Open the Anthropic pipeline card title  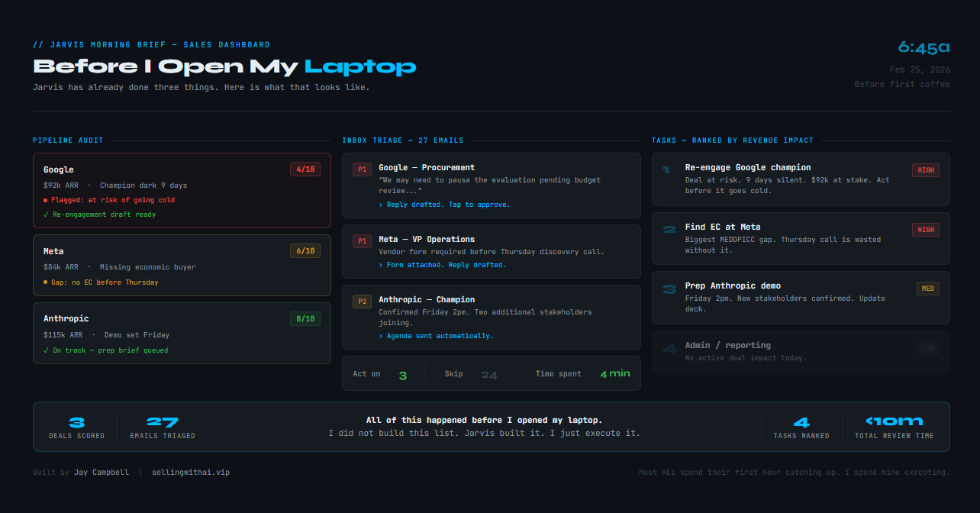tap(66, 318)
